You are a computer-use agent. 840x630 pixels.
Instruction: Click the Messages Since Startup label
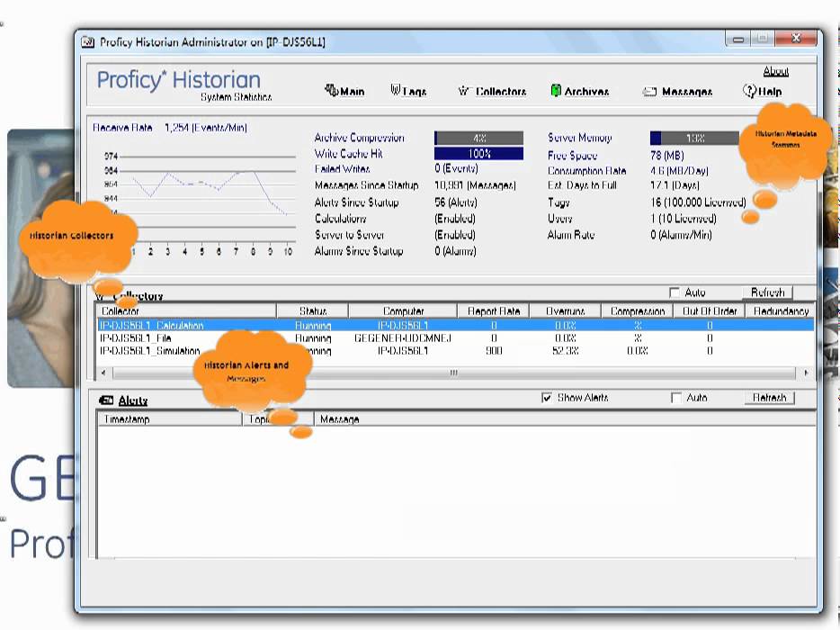(x=366, y=185)
